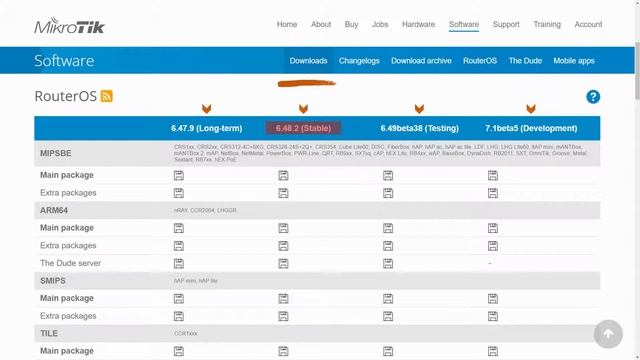
Task: Switch to the Changelogs tab
Action: point(359,61)
